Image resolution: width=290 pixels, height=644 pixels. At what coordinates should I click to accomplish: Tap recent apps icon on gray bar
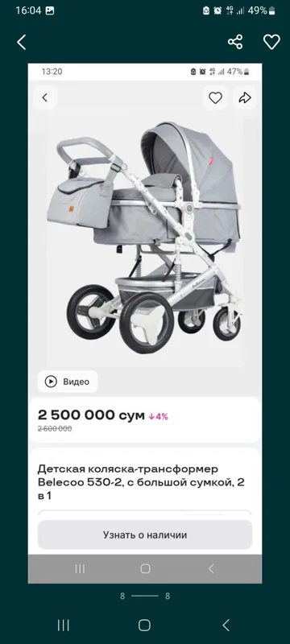[x=80, y=568]
